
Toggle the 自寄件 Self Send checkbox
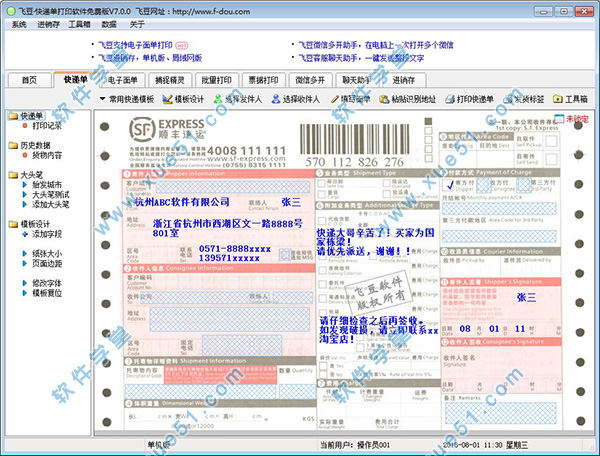coord(551,159)
